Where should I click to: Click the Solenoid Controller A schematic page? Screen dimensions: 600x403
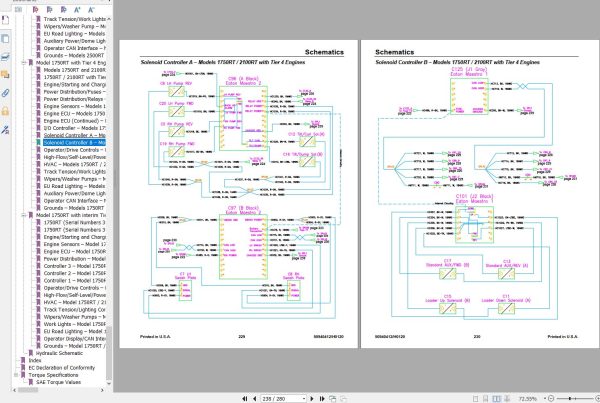(241, 210)
